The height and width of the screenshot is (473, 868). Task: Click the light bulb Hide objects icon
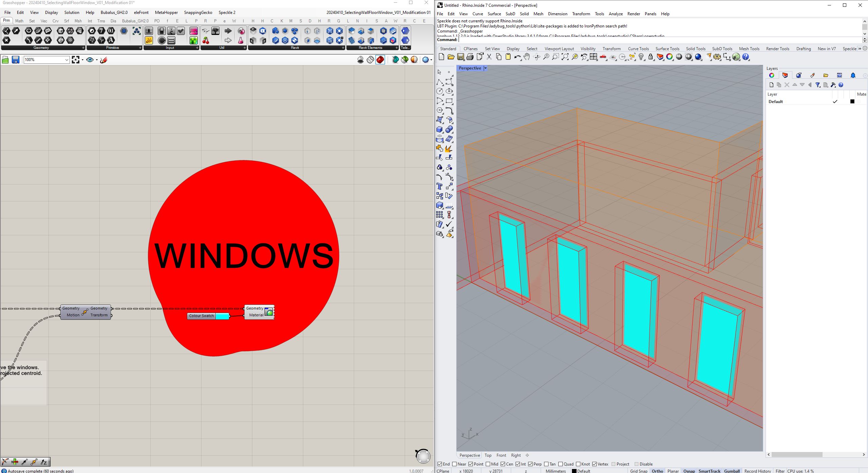[641, 57]
